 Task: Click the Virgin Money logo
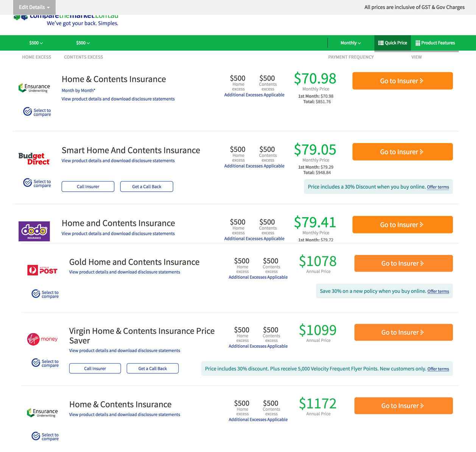point(42,339)
